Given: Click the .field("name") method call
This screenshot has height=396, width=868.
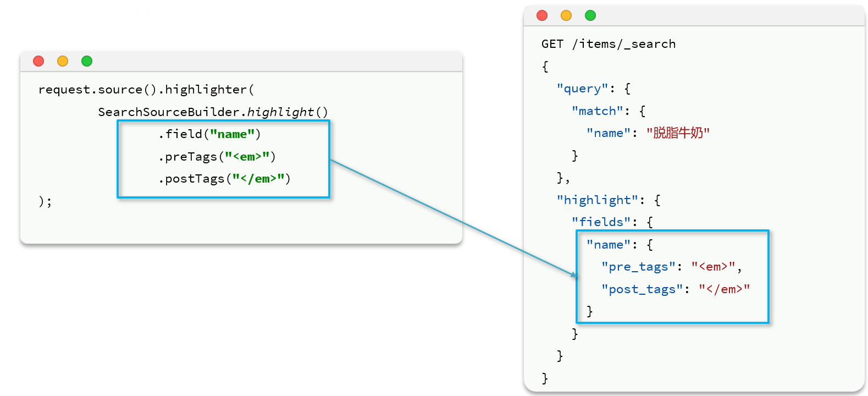Looking at the screenshot, I should [209, 134].
